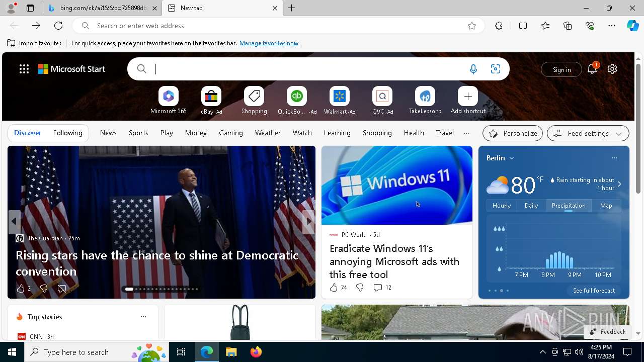This screenshot has width=644, height=362.
Task: Expand Berlin location dropdown
Action: 512,158
